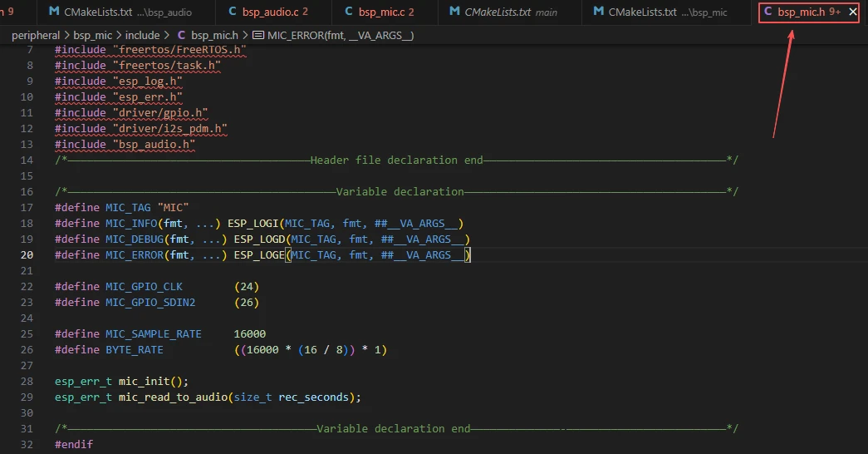
Task: Expand the peripheral breadcrumb folder
Action: tap(35, 35)
